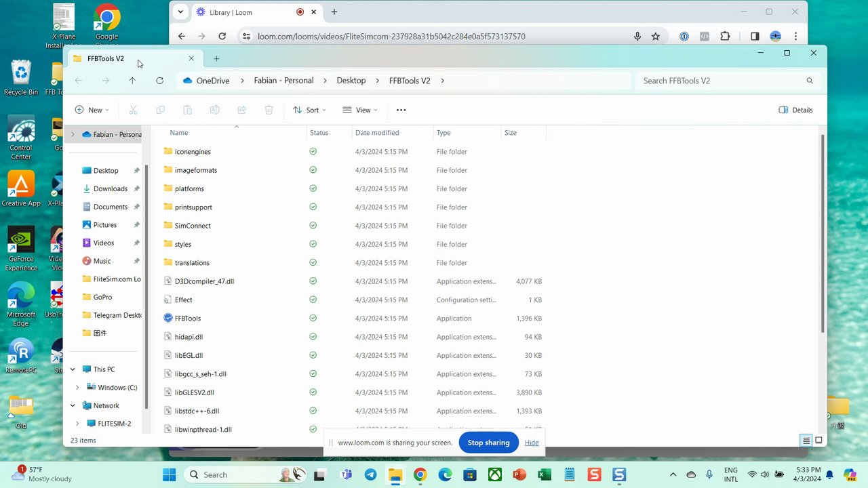This screenshot has width=868, height=488.
Task: Open the Chrome tab search dropdown
Action: point(180,12)
